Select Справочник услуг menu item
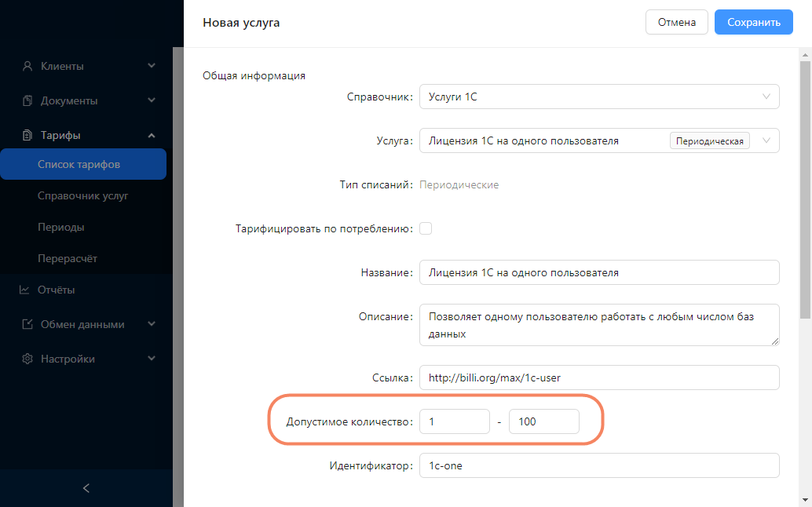This screenshot has width=812, height=507. (83, 196)
